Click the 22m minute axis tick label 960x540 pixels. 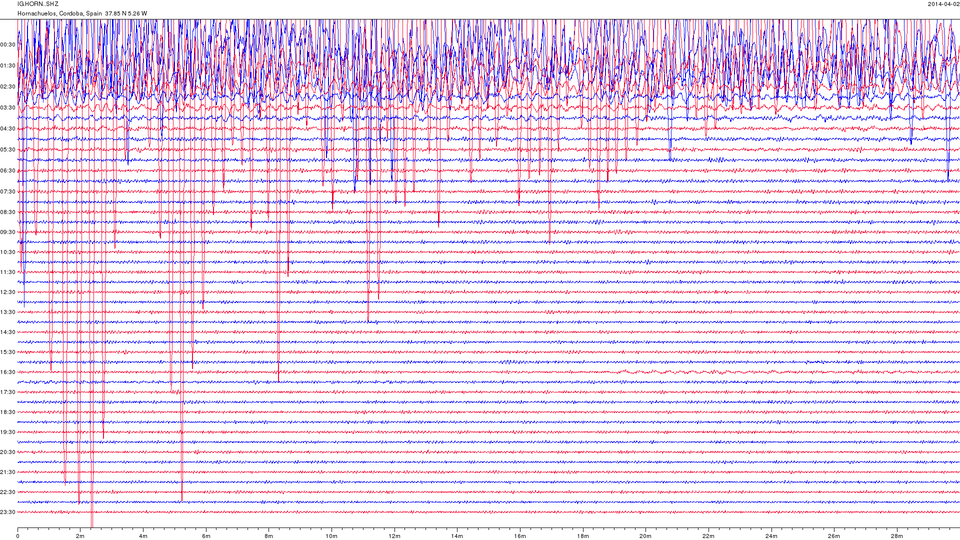click(x=708, y=536)
